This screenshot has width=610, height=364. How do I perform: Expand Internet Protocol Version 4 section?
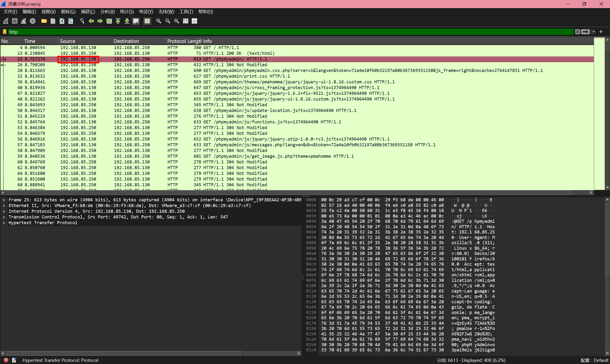coord(4,211)
